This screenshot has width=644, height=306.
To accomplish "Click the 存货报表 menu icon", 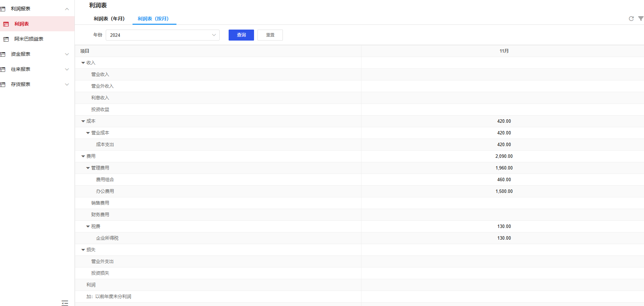I will [x=3, y=85].
